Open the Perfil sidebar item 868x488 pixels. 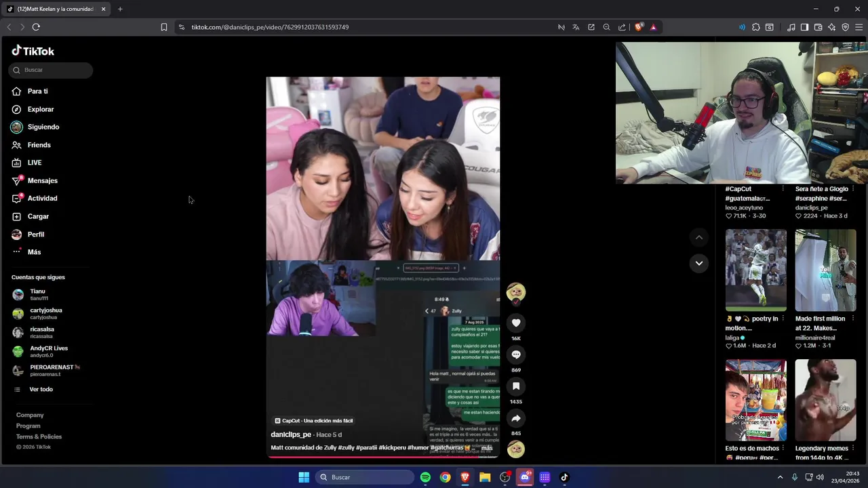click(28, 235)
